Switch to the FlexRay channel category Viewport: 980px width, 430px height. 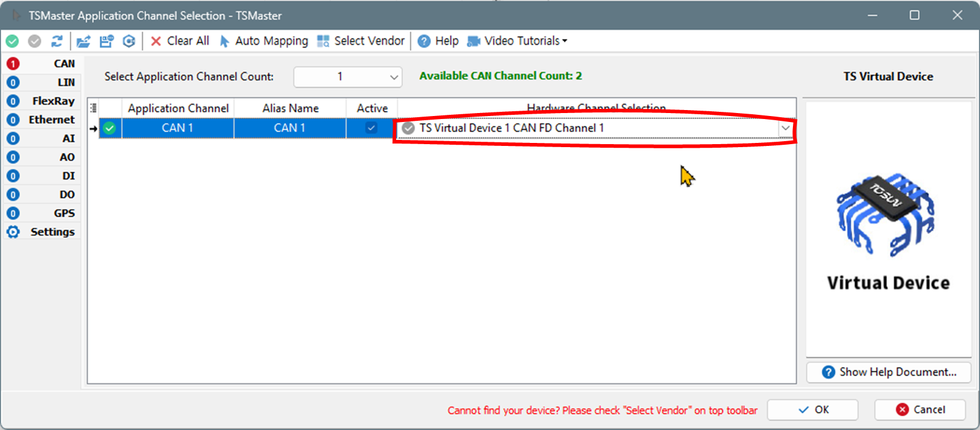pyautogui.click(x=42, y=101)
